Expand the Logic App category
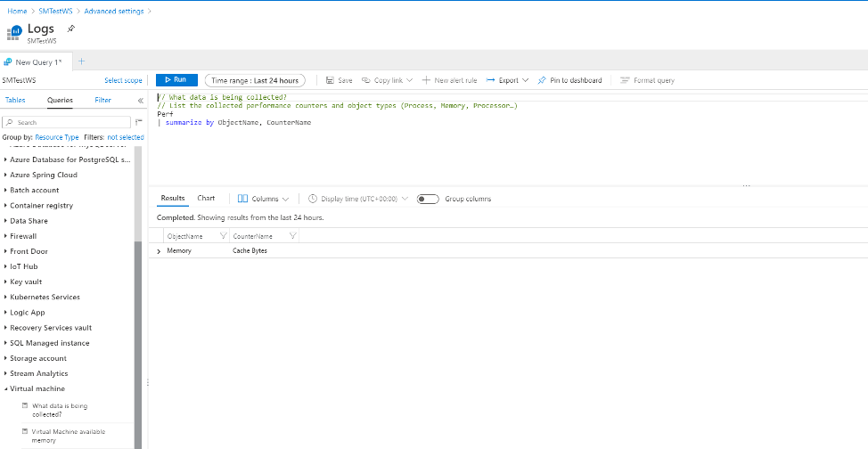The height and width of the screenshot is (449, 868). pos(5,313)
